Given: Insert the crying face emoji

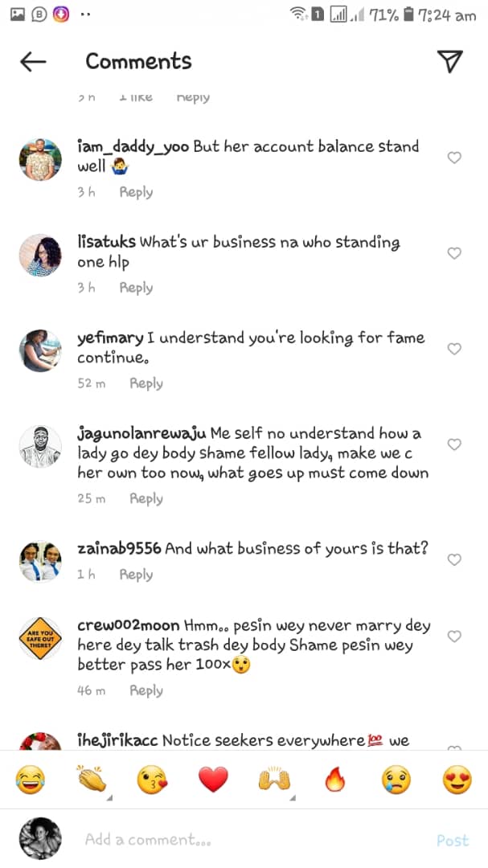Looking at the screenshot, I should [396, 779].
